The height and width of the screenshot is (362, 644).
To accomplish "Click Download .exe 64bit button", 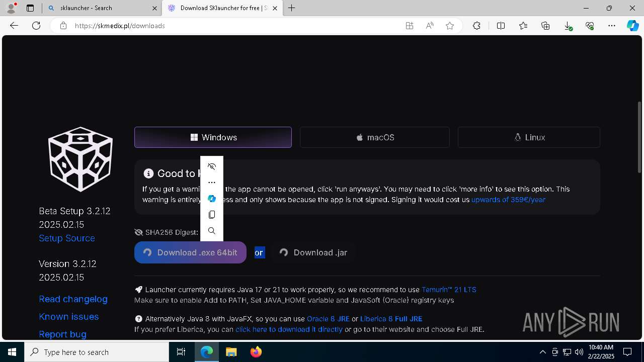I will pos(190,252).
